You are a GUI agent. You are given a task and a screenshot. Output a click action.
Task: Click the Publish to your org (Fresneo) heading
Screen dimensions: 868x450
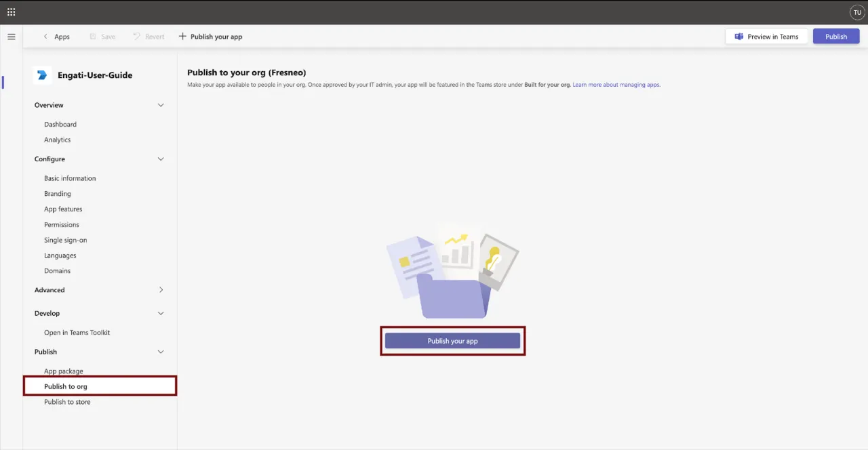click(x=247, y=73)
